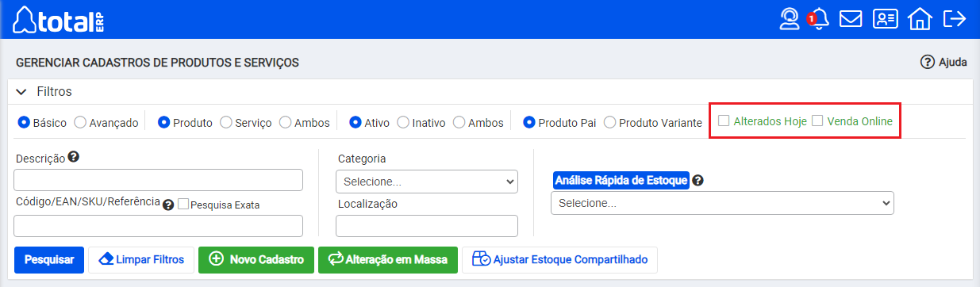Go to home via house icon
Viewport: 980px width, 287px height.
click(x=919, y=19)
